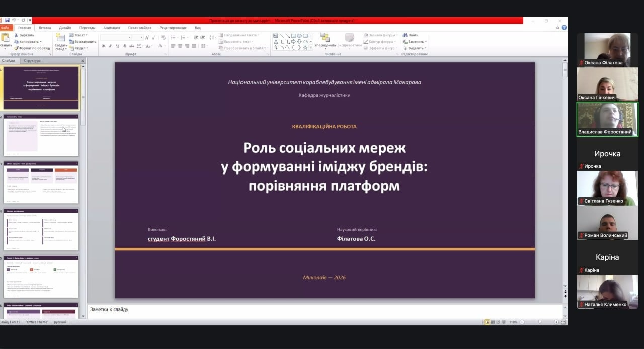Toggle strikethrough abc formatting

[x=132, y=46]
